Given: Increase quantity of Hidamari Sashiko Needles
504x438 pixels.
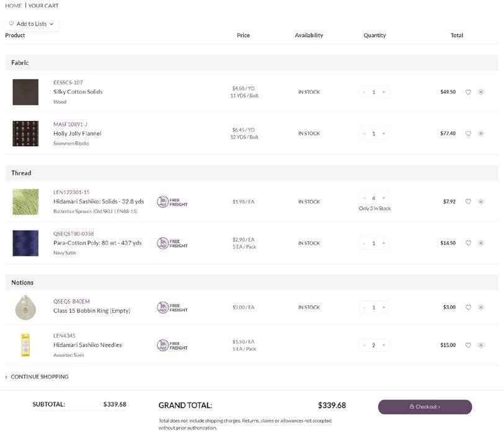Looking at the screenshot, I should click(x=384, y=345).
